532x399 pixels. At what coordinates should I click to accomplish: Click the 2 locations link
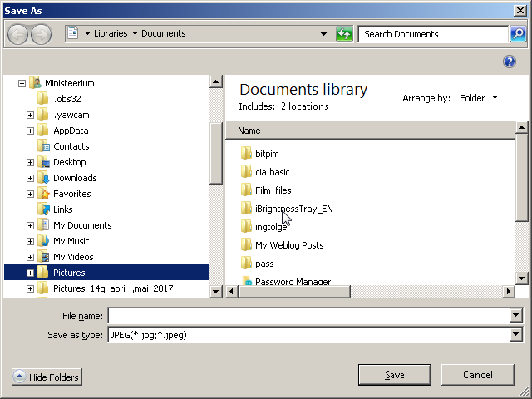pos(304,106)
